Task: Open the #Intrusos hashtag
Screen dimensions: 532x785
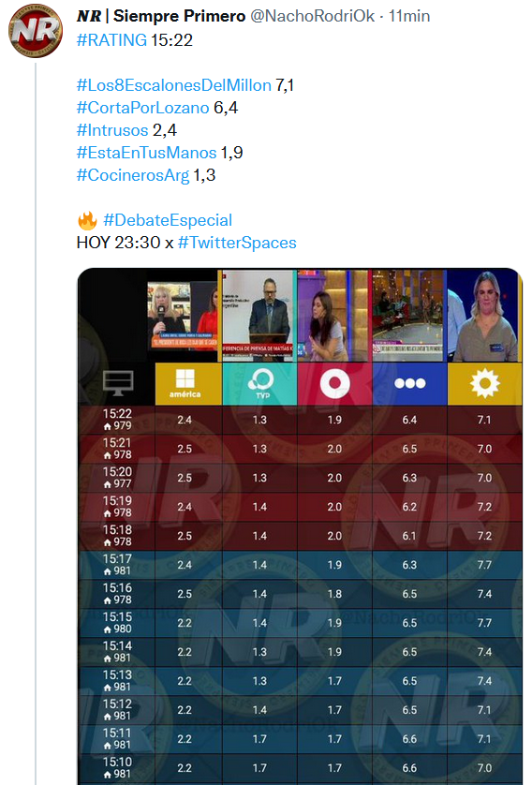Action: click(x=112, y=130)
